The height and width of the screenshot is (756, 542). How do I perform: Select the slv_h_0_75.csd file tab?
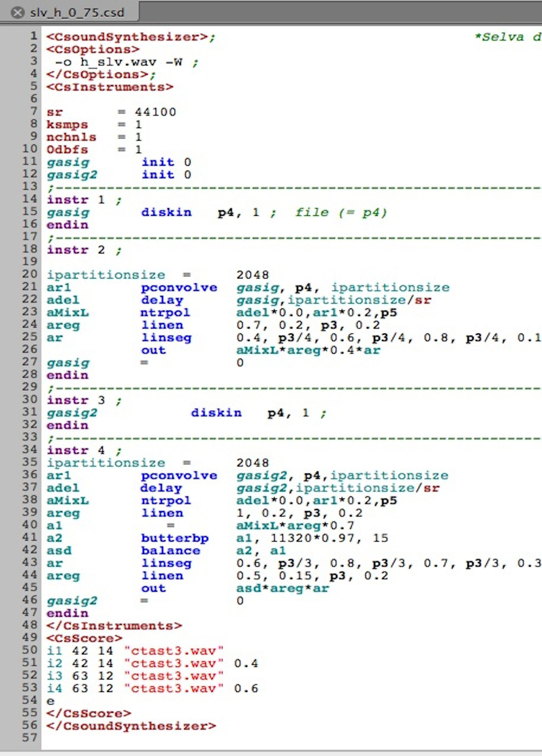[77, 13]
